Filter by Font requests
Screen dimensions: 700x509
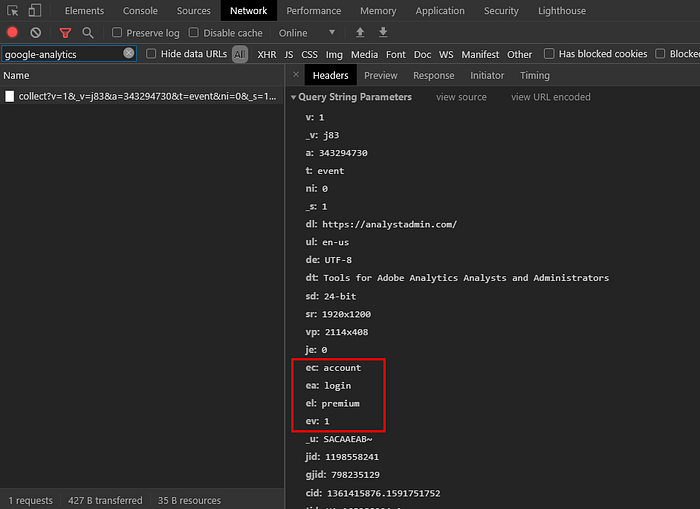[396, 54]
